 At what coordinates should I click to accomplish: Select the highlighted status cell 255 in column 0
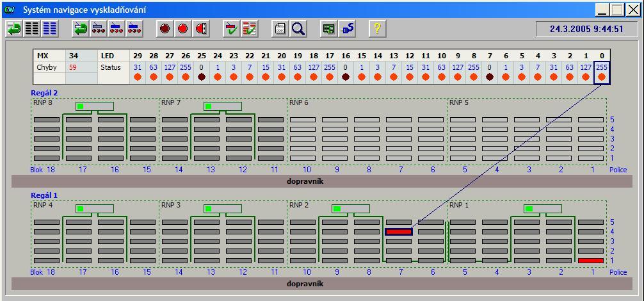(x=602, y=67)
